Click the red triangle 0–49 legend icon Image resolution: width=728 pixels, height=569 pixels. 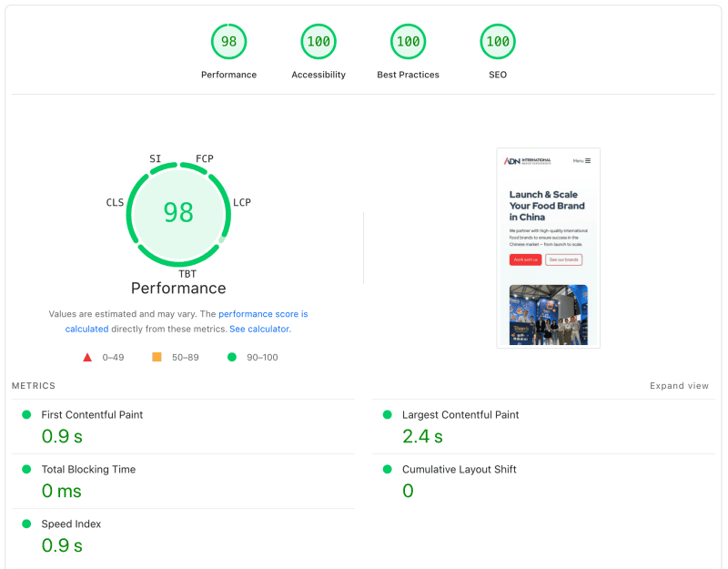pyautogui.click(x=87, y=358)
